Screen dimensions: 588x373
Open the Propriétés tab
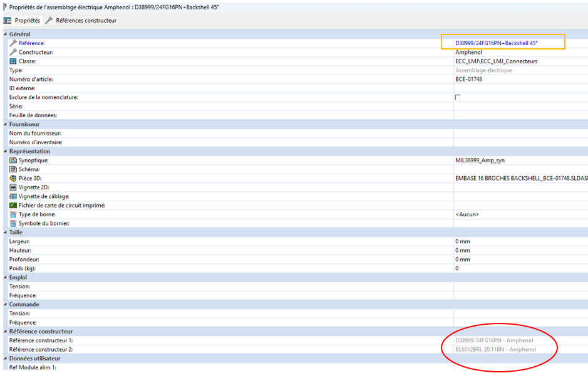point(23,21)
